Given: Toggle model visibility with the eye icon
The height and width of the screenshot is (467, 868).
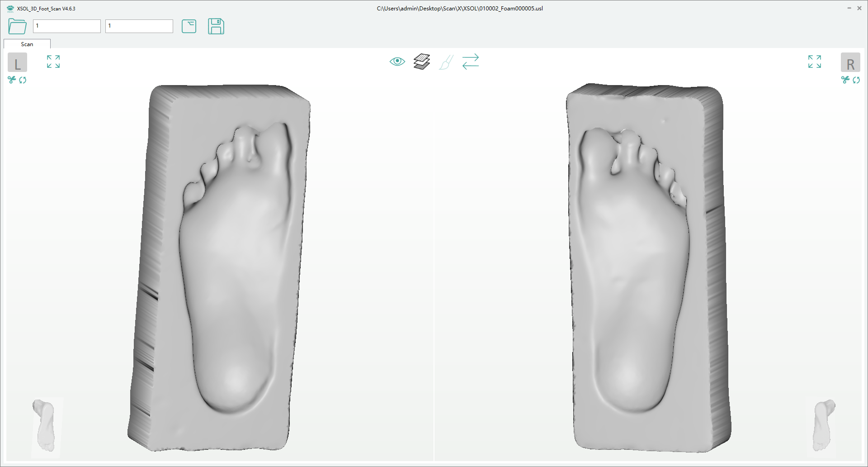Looking at the screenshot, I should tap(396, 62).
